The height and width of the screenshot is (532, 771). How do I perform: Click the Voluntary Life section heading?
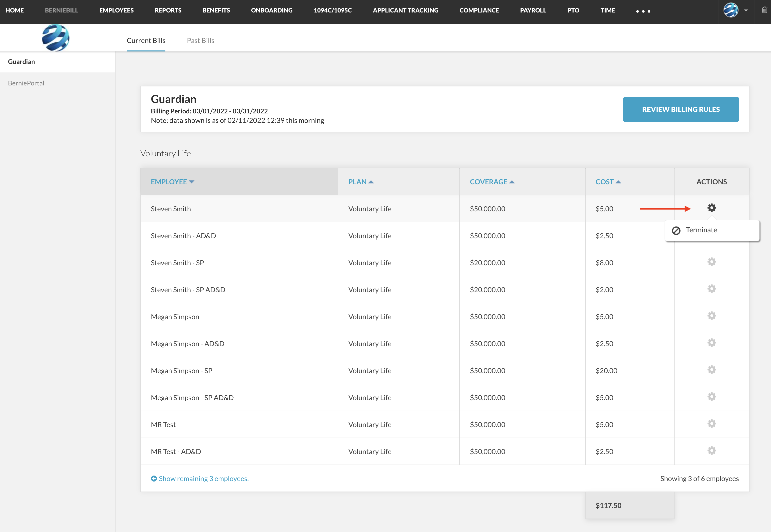coord(166,153)
